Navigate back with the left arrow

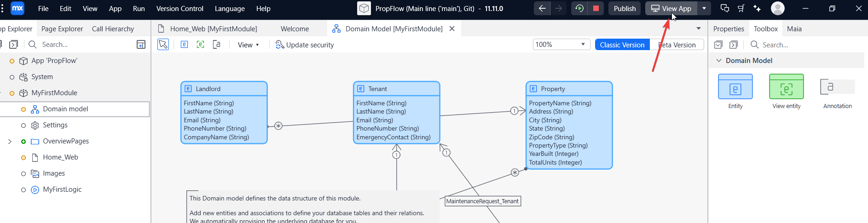(542, 8)
